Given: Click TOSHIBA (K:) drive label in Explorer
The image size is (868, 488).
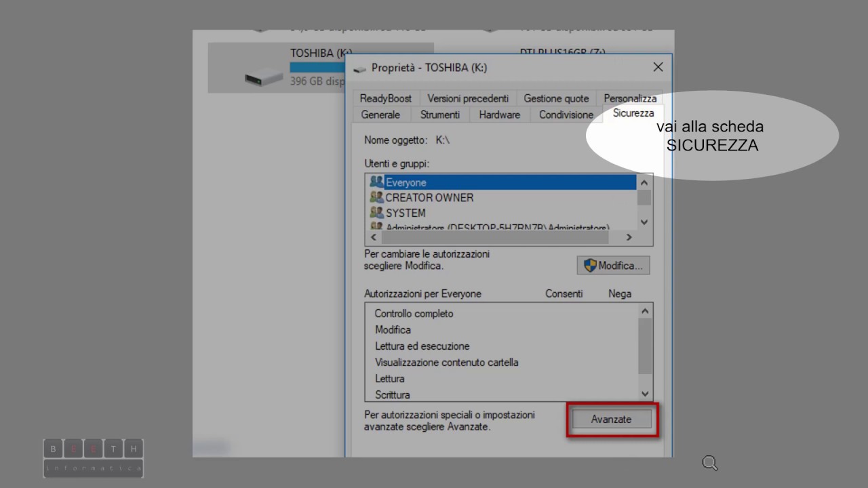Looking at the screenshot, I should pyautogui.click(x=321, y=53).
